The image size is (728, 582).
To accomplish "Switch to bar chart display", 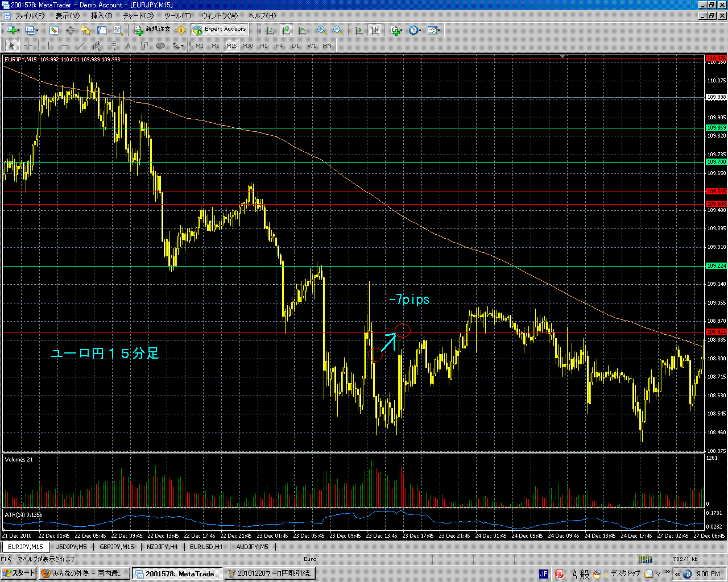I will [270, 30].
